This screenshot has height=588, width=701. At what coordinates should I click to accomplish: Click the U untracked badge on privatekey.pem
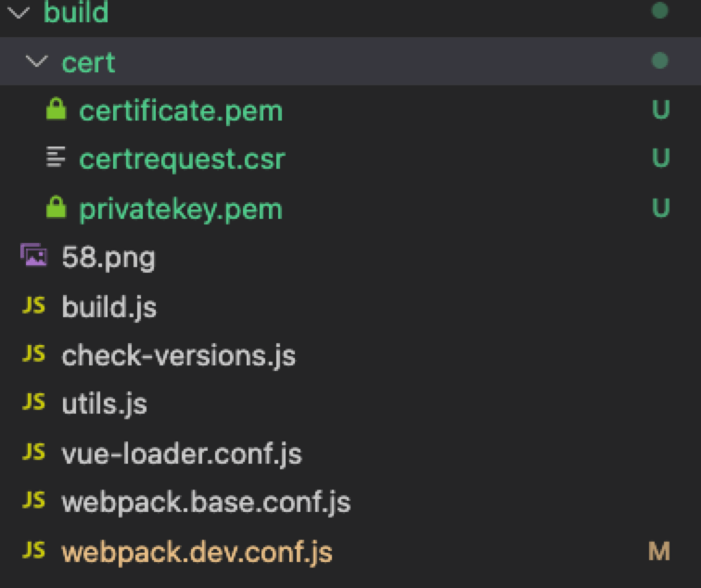tap(661, 208)
